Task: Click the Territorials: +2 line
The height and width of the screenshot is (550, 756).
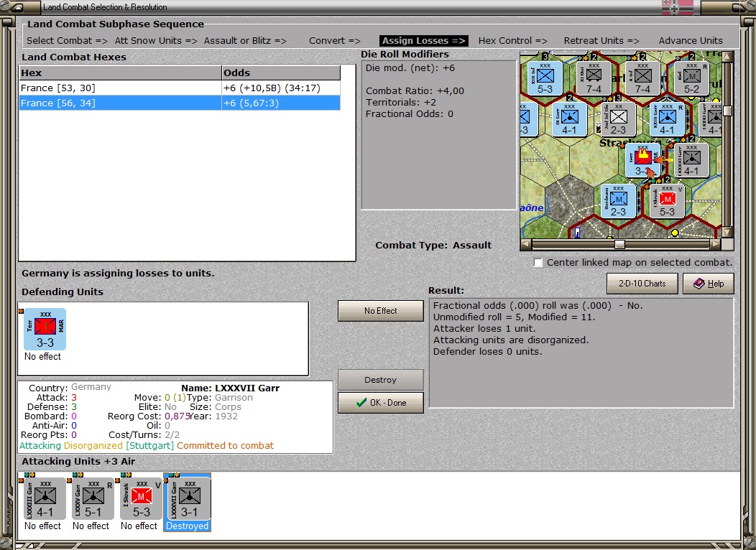Action: coord(401,103)
